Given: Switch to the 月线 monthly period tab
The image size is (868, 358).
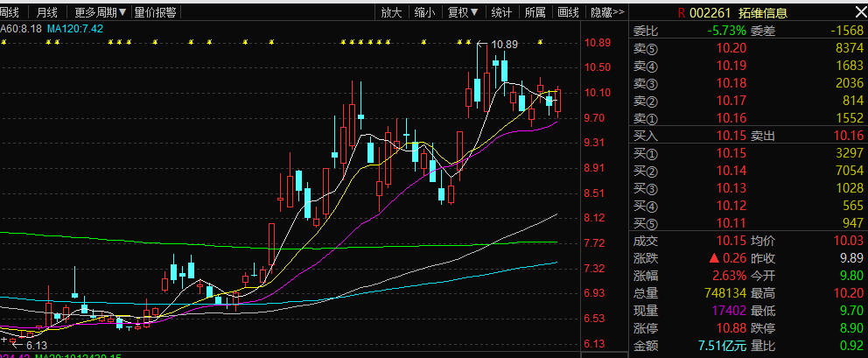Looking at the screenshot, I should tap(46, 12).
